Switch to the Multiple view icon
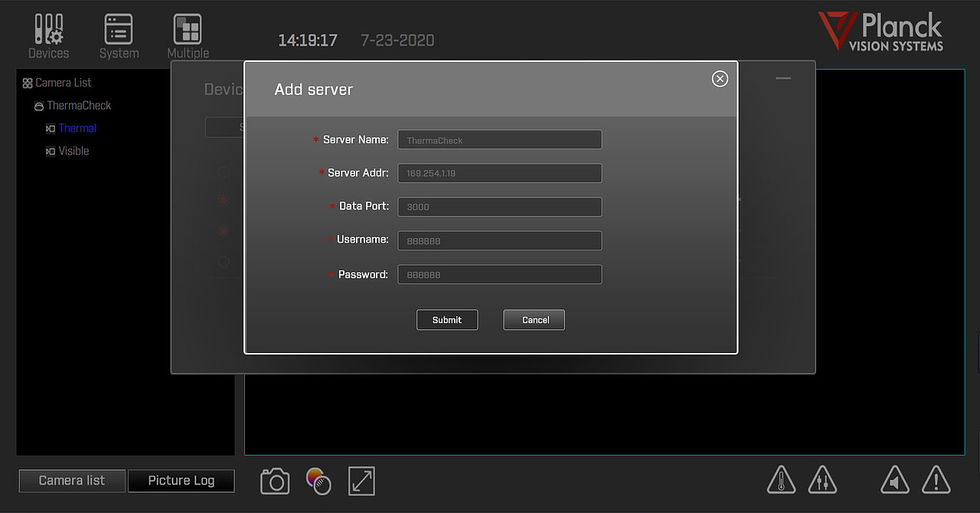Screen dimensions: 980x513 [x=188, y=36]
